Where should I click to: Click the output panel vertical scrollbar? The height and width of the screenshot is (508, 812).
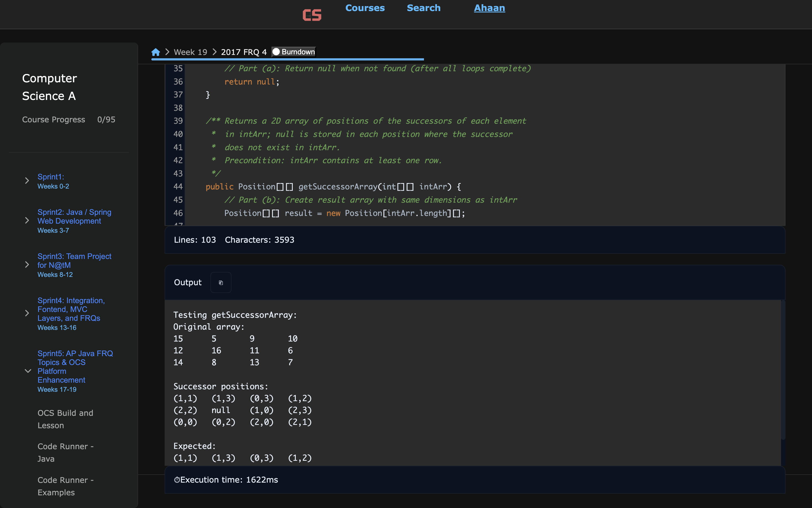pyautogui.click(x=783, y=370)
